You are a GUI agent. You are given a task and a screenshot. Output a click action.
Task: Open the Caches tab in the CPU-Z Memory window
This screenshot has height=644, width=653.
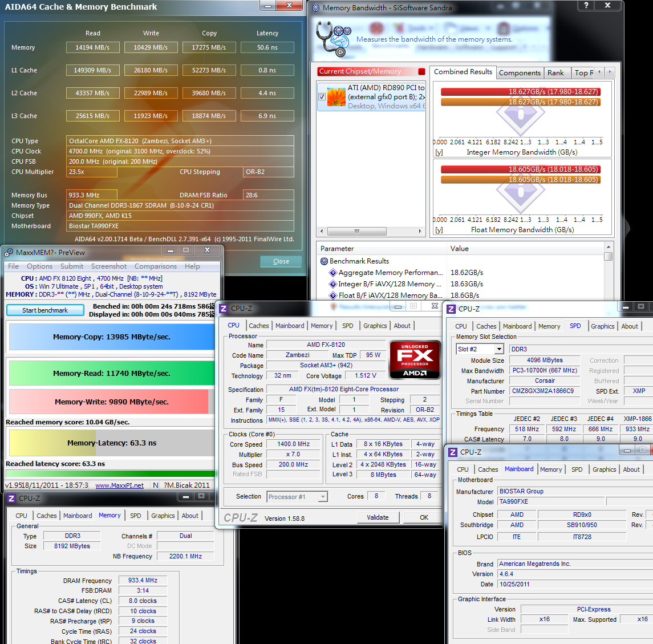[x=47, y=516]
